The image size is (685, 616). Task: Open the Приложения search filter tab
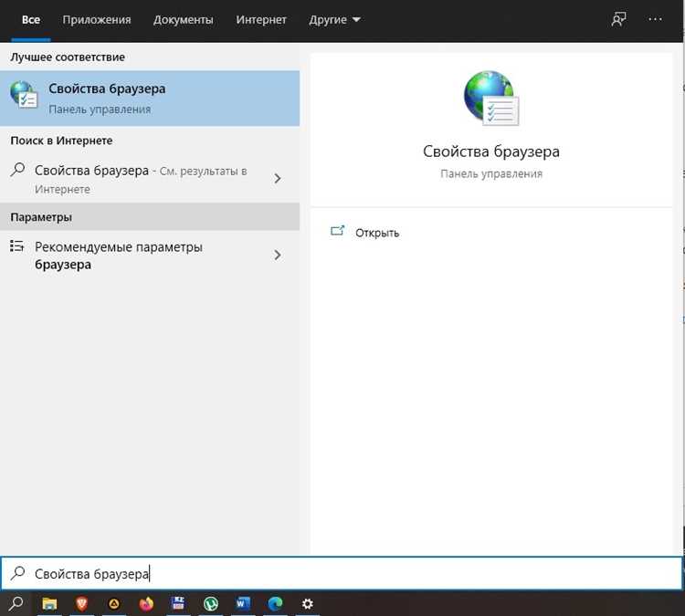[x=97, y=20]
